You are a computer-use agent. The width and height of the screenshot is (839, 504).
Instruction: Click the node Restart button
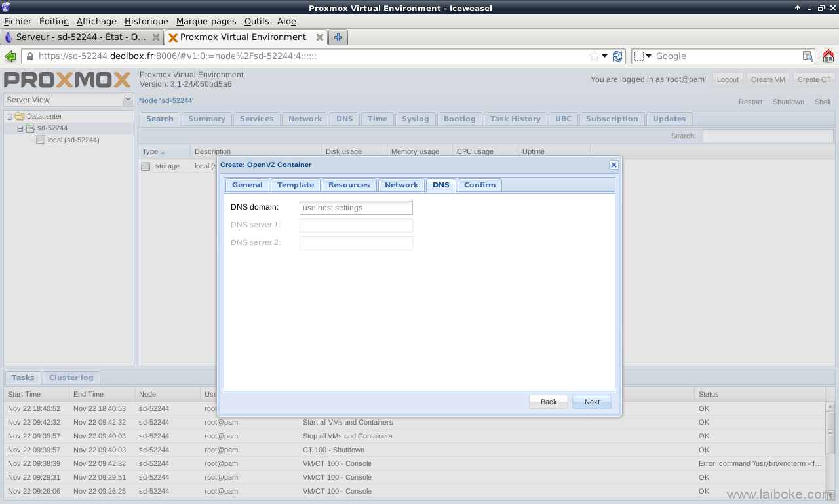(750, 102)
